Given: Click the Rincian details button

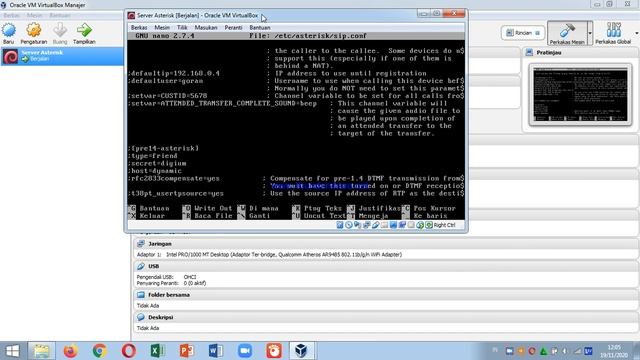Looking at the screenshot, I should (522, 33).
